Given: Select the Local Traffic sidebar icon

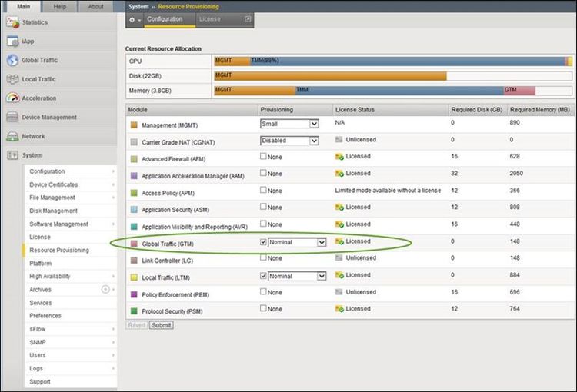Looking at the screenshot, I should coord(12,79).
